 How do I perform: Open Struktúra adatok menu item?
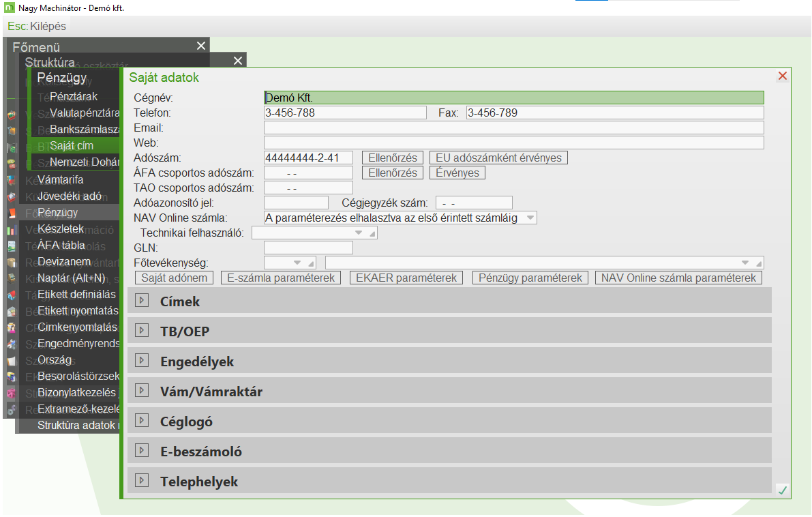tap(78, 426)
